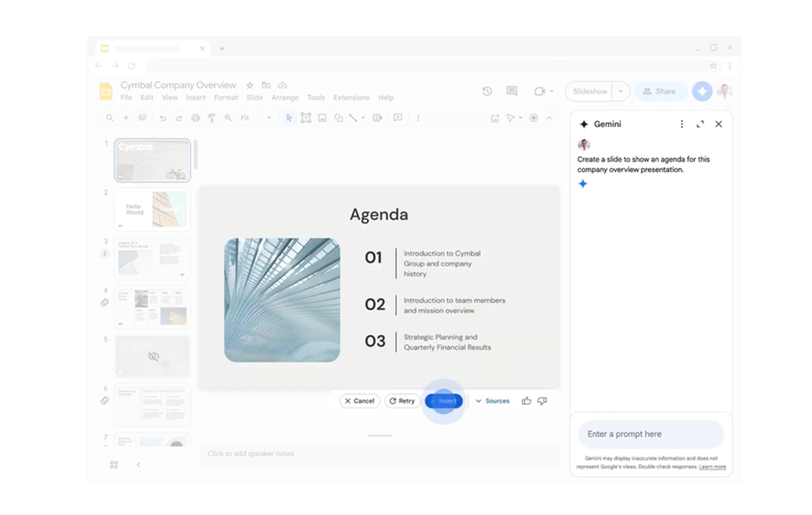Select the paint format tool
This screenshot has width=812, height=515.
211,118
